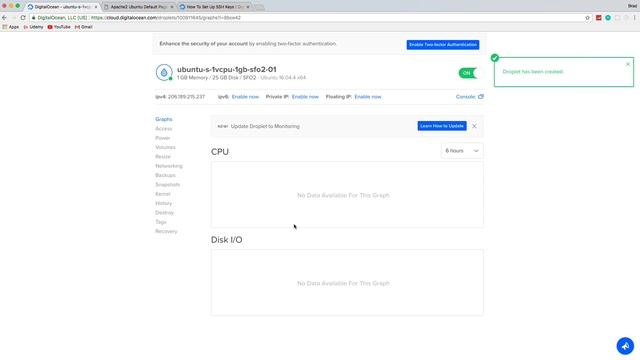Screen dimensions: 640x360
Task: Click Enable now next to ipv6
Action: coord(245,97)
